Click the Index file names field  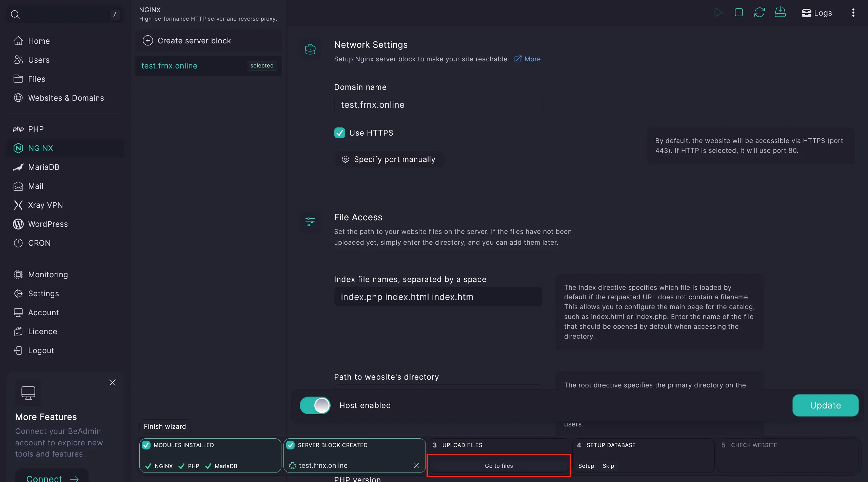(x=438, y=297)
